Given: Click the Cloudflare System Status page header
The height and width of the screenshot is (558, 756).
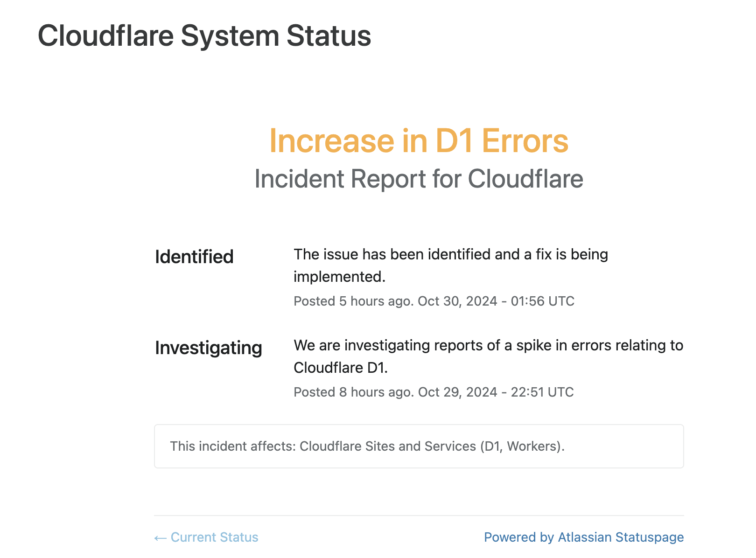Looking at the screenshot, I should (204, 36).
